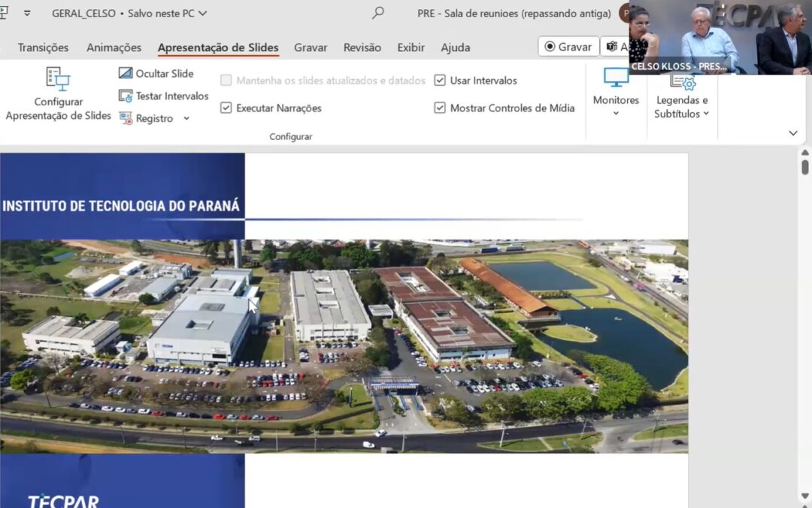
Task: Open the Transições tab
Action: (x=43, y=47)
